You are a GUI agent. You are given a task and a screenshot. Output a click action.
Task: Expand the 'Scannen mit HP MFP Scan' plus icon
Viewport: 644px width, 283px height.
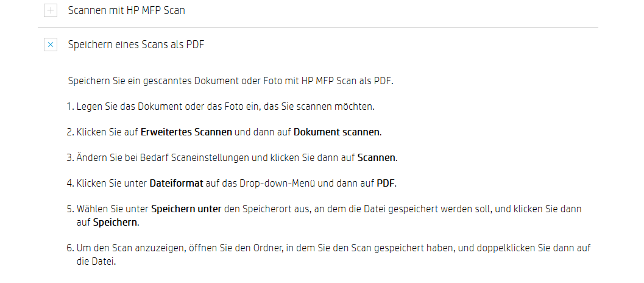[x=51, y=11]
